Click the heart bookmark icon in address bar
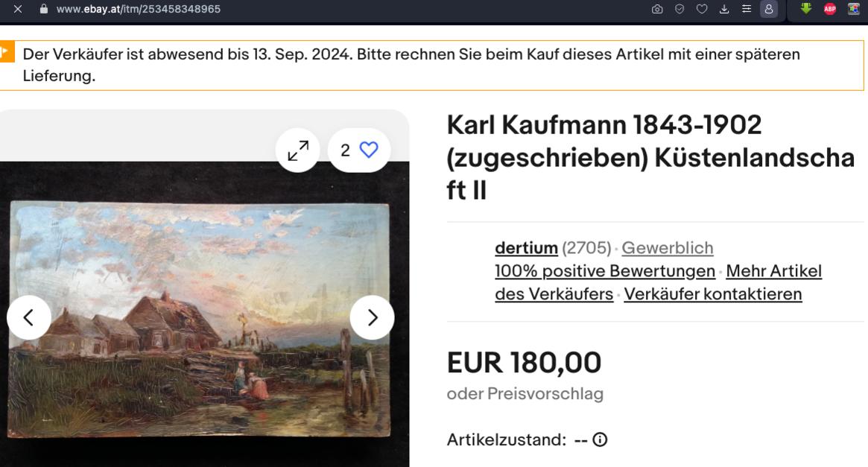This screenshot has width=868, height=467. tap(702, 9)
